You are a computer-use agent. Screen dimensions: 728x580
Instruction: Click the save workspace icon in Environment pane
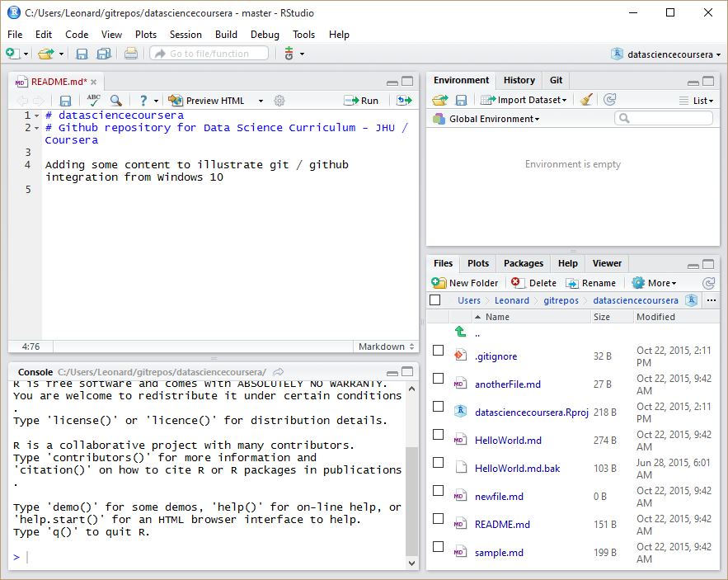click(x=461, y=100)
